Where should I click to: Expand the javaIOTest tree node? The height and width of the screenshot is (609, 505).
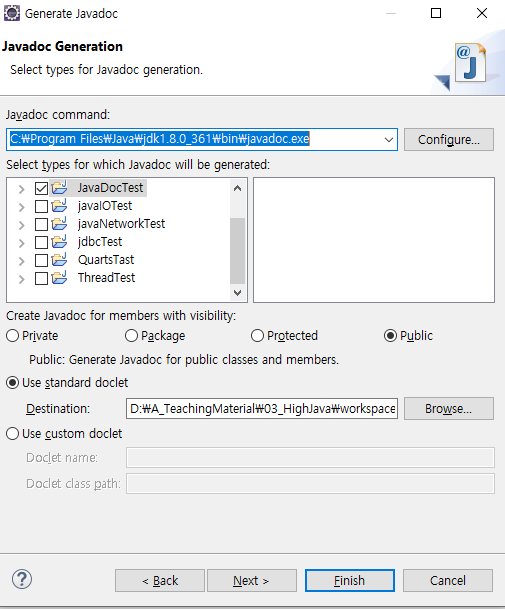tap(22, 207)
